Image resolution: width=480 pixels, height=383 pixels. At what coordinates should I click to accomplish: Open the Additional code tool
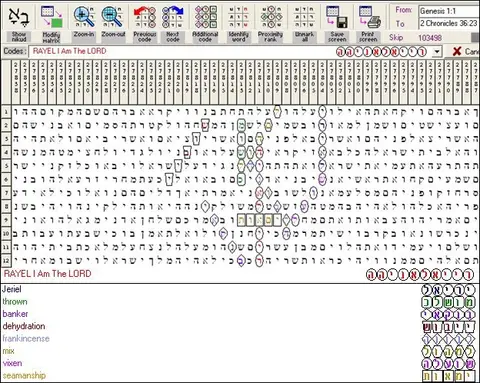tap(205, 17)
